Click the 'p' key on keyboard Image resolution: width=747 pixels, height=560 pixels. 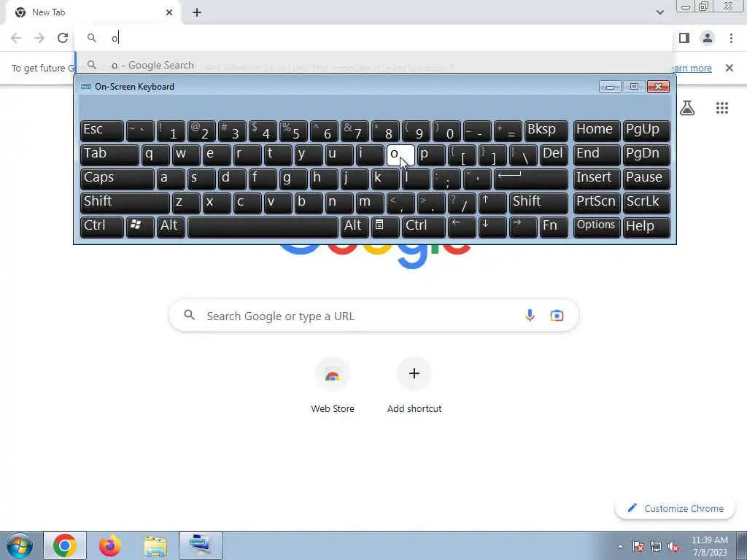click(x=431, y=155)
